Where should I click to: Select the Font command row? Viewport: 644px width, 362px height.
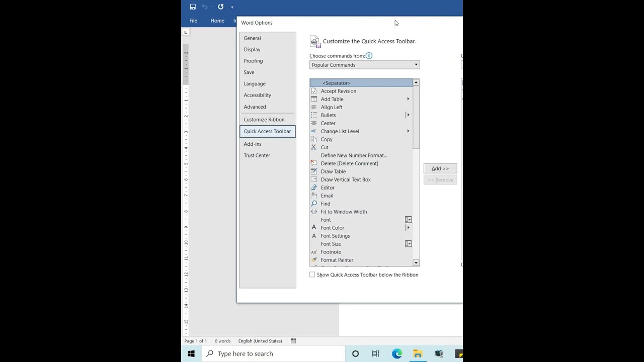pos(361,220)
